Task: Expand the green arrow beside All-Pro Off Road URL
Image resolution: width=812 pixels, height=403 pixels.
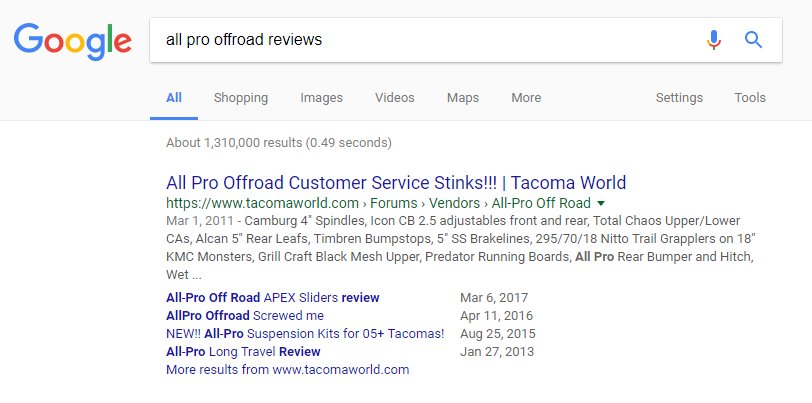Action: [x=601, y=203]
